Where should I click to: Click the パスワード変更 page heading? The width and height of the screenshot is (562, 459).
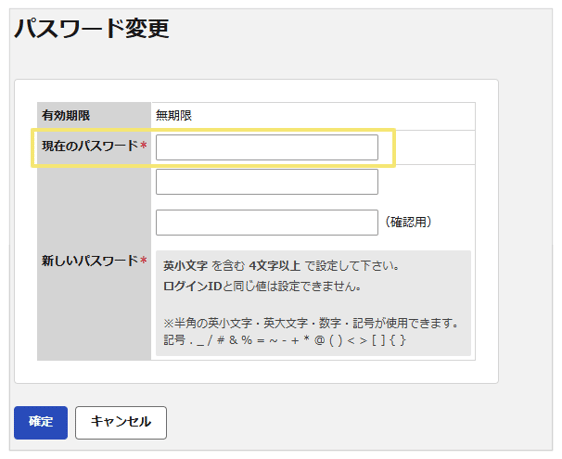pos(91,28)
